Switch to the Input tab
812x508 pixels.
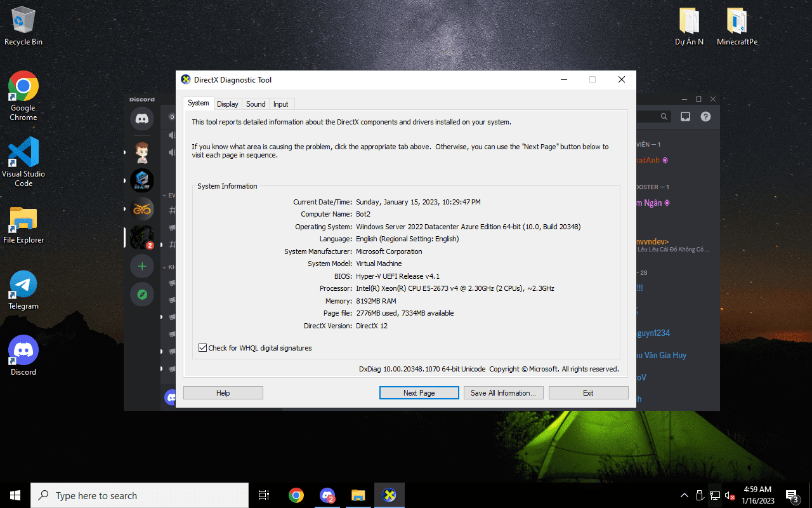pos(281,104)
